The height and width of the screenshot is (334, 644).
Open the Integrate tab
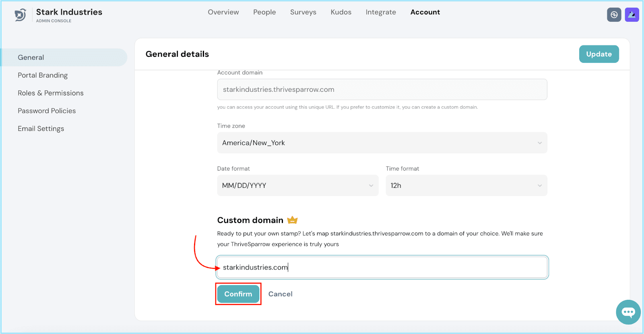pos(380,12)
